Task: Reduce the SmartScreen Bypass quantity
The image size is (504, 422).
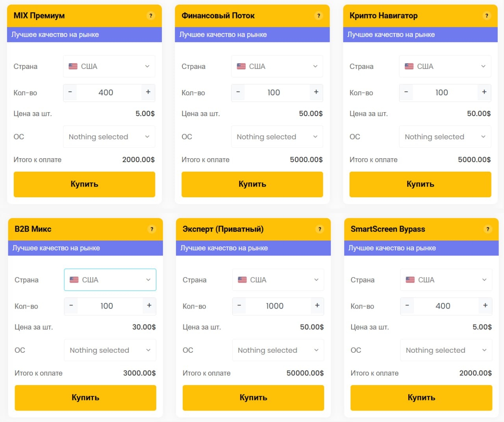Action: coord(407,305)
